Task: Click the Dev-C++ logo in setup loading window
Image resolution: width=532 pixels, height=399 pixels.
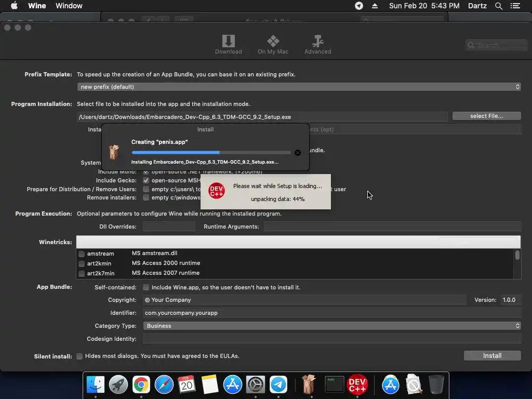Action: [x=217, y=190]
